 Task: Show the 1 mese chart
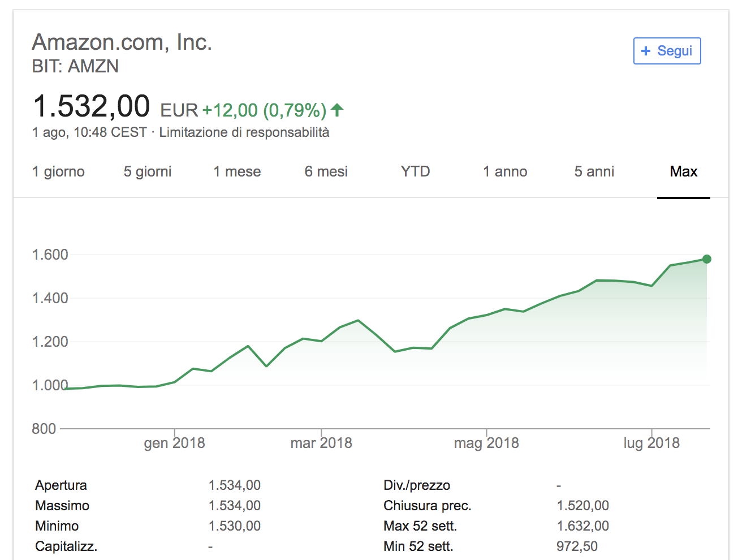coord(237,171)
